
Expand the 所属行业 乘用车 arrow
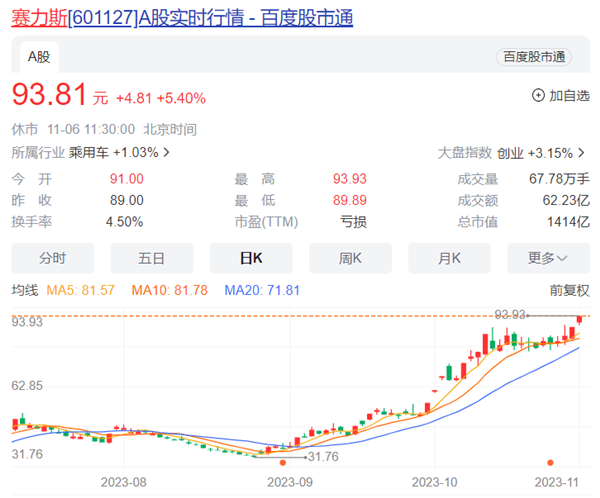tap(166, 152)
